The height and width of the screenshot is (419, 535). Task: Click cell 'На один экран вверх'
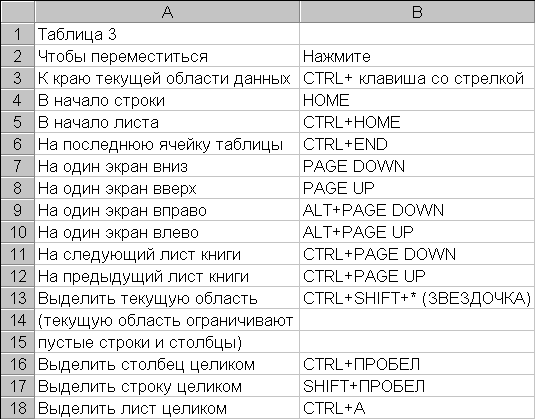coord(167,188)
